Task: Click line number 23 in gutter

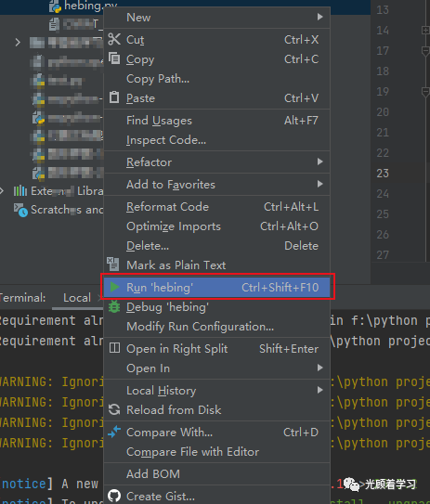Action: 383,174
